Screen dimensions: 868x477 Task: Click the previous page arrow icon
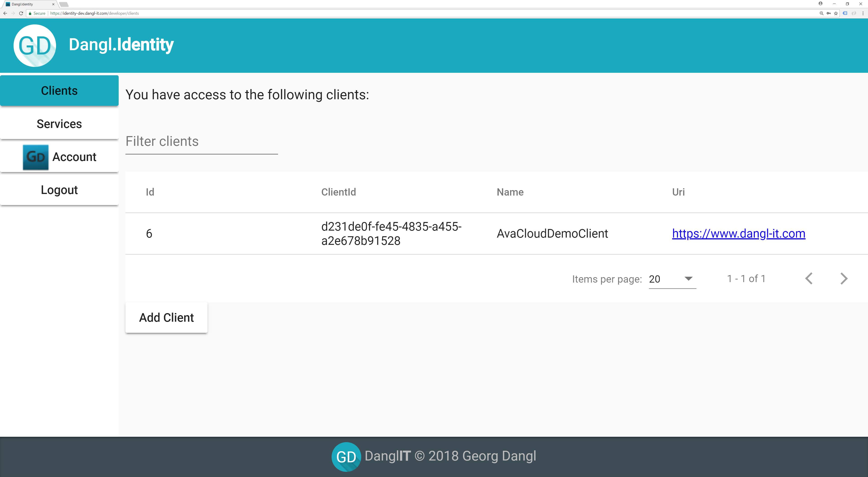[809, 279]
